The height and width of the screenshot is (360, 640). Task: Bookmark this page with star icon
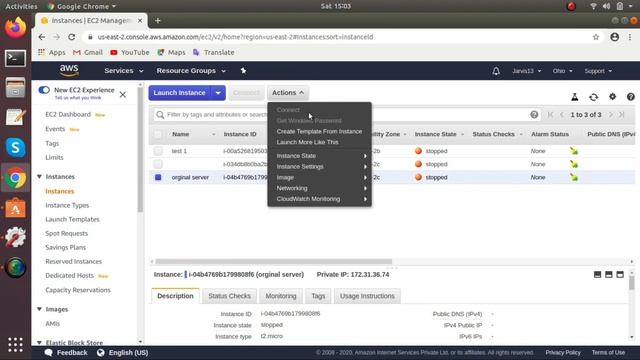coord(596,37)
